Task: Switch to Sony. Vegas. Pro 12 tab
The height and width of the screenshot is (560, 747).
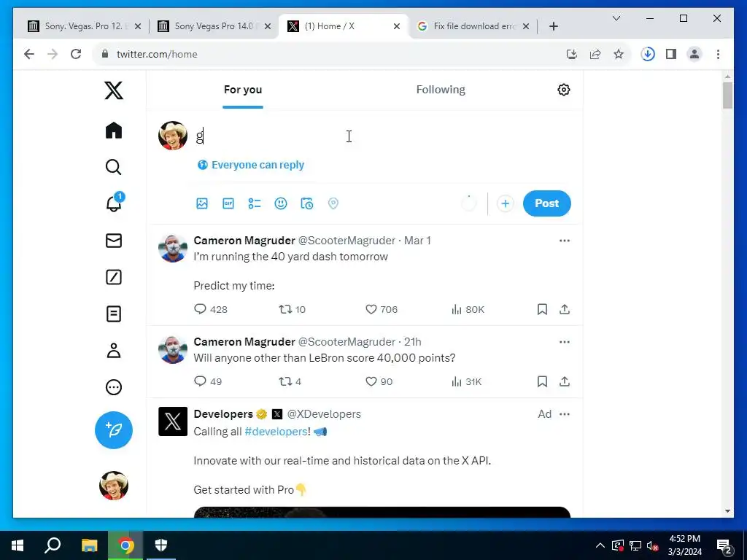Action: click(x=84, y=26)
